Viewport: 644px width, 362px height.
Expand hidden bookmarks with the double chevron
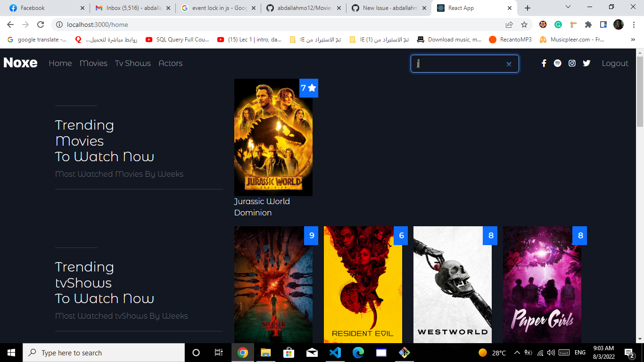coord(633,40)
